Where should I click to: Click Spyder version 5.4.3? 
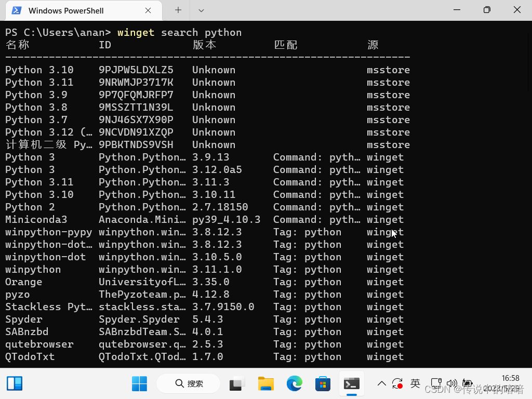pyautogui.click(x=208, y=320)
